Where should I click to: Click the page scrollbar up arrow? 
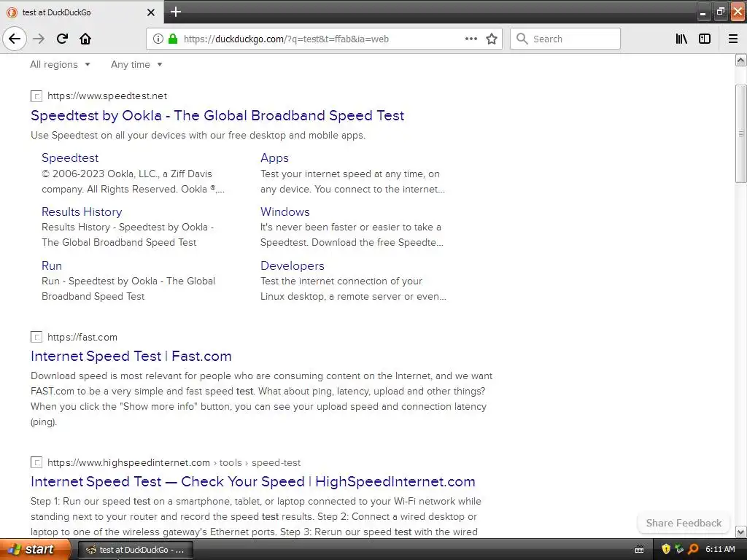[x=741, y=60]
